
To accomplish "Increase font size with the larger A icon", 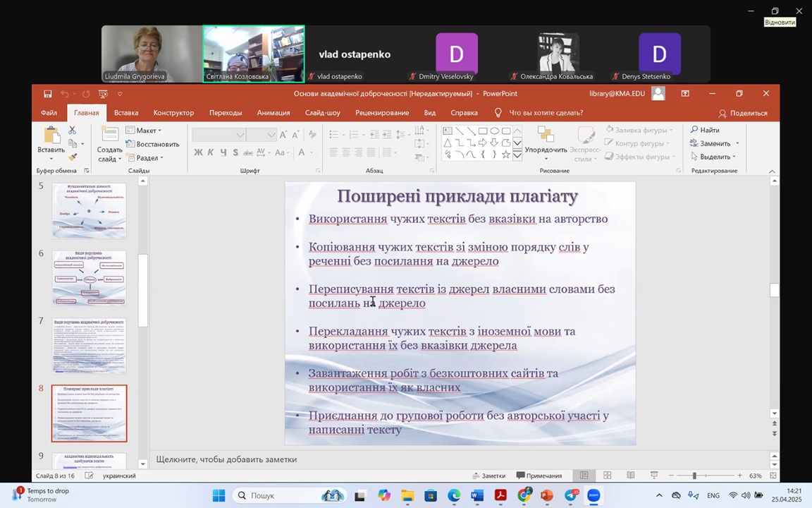I will point(283,135).
